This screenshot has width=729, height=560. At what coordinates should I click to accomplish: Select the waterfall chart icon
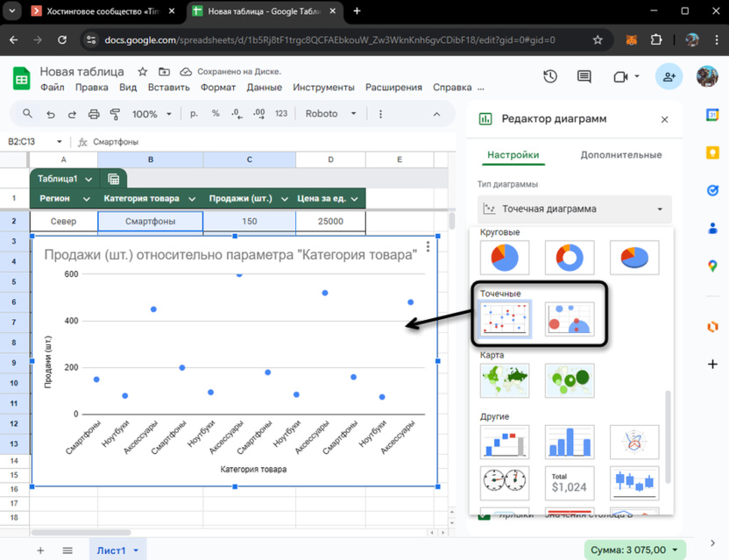[x=505, y=443]
